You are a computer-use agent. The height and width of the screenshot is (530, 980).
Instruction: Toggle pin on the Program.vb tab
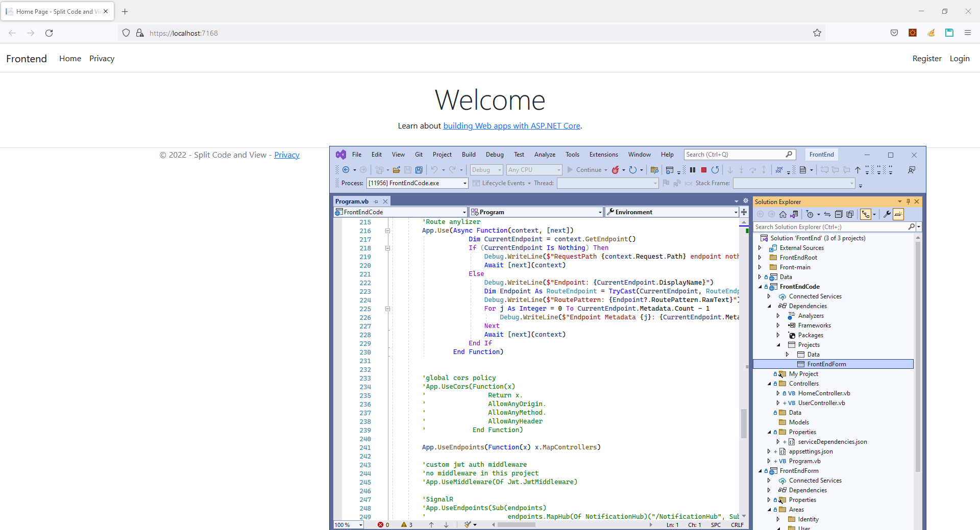[x=376, y=201]
